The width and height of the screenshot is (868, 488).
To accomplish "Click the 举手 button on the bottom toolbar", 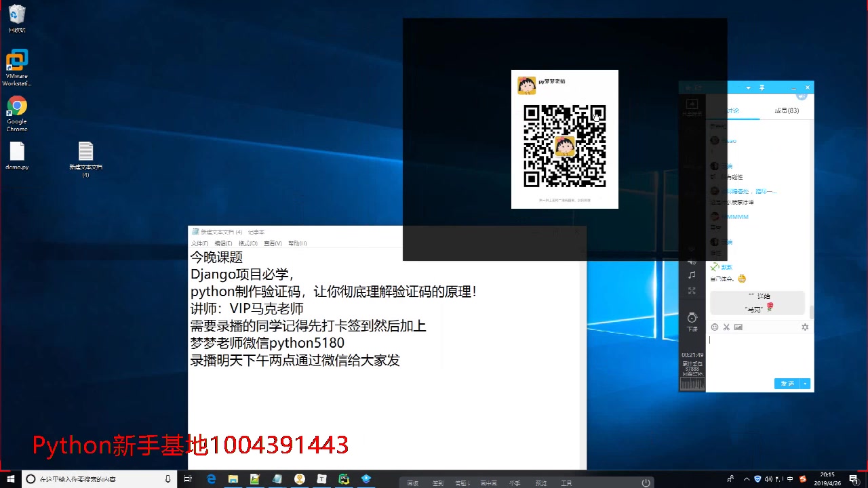I will [515, 483].
